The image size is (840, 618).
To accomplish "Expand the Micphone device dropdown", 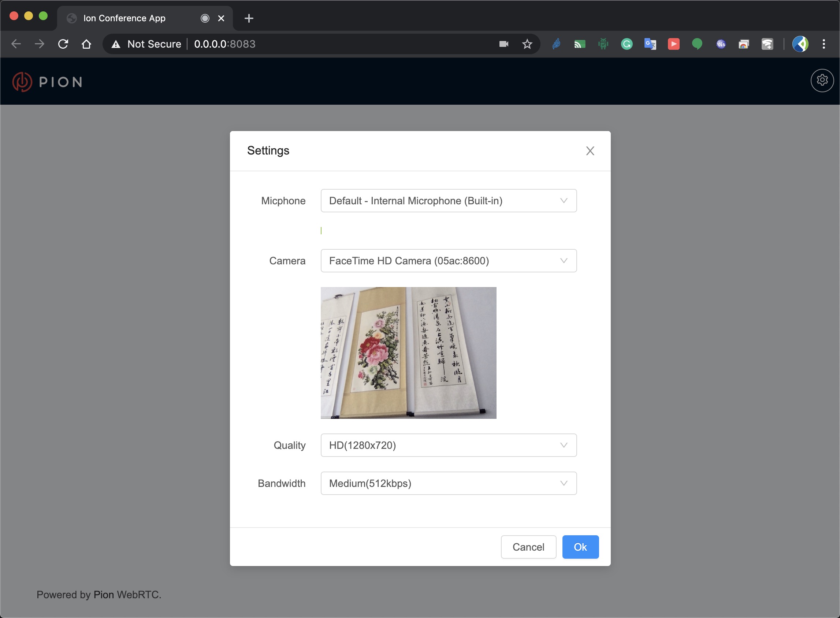I will click(x=448, y=201).
